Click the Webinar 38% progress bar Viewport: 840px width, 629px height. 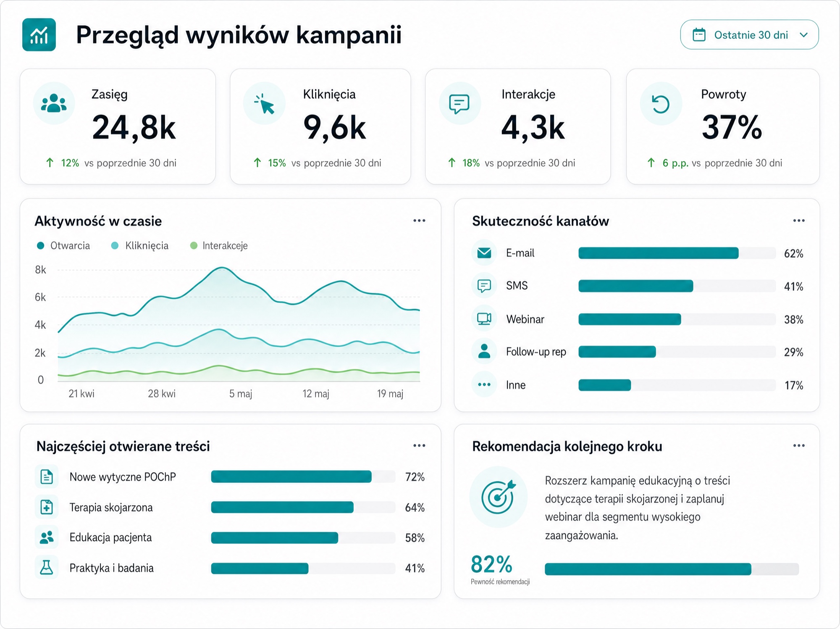point(677,319)
